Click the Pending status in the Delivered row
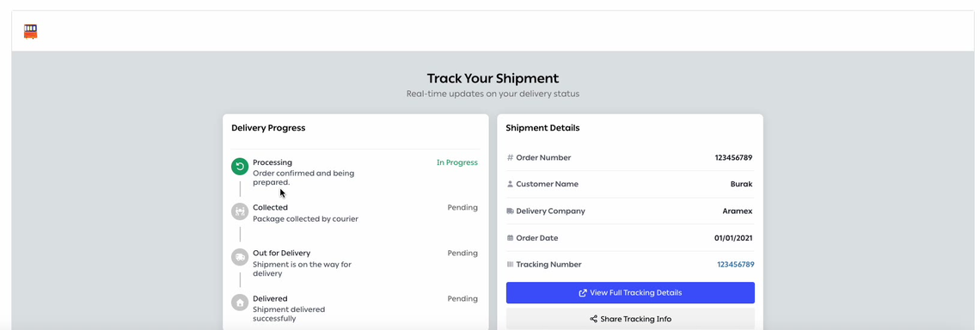Image resolution: width=980 pixels, height=330 pixels. 462,299
